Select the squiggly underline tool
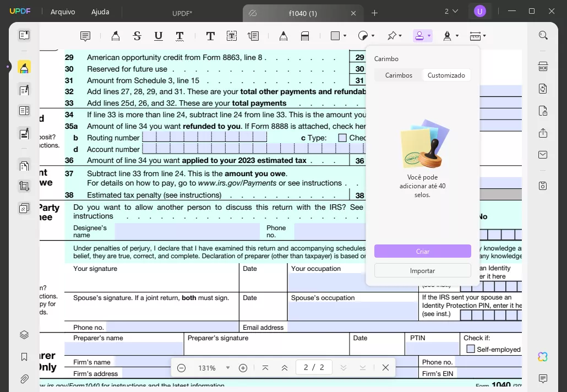This screenshot has width=567, height=392. (x=179, y=36)
